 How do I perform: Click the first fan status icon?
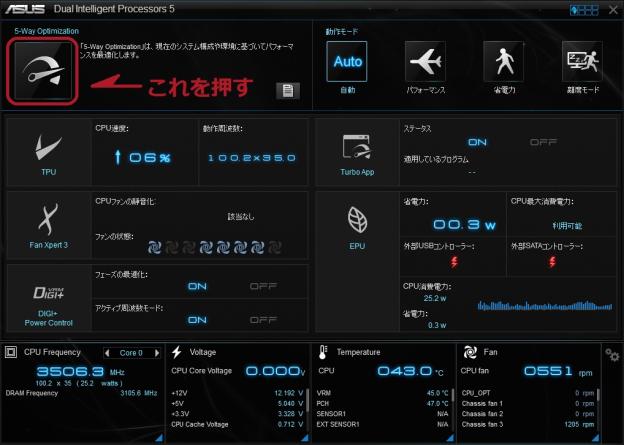(154, 247)
